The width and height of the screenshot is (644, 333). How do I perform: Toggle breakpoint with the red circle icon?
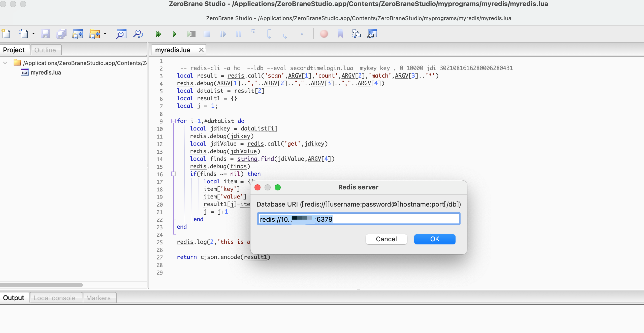[x=324, y=34]
